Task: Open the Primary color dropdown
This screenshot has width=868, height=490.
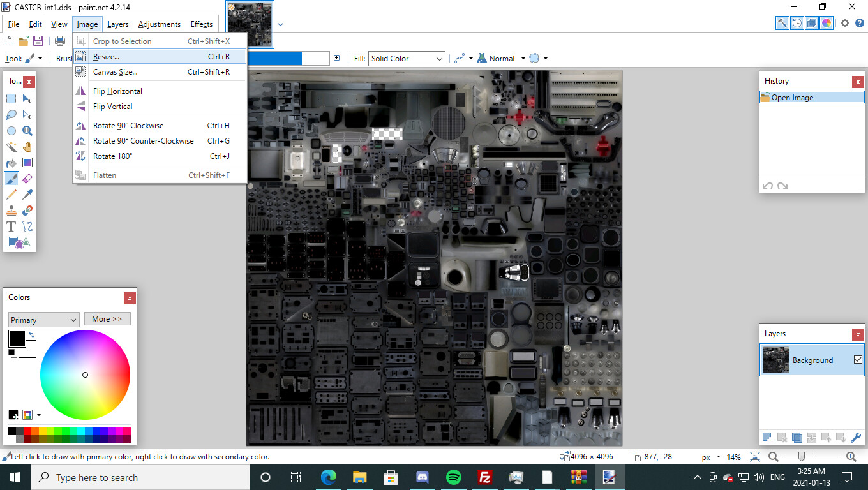Action: pyautogui.click(x=43, y=320)
